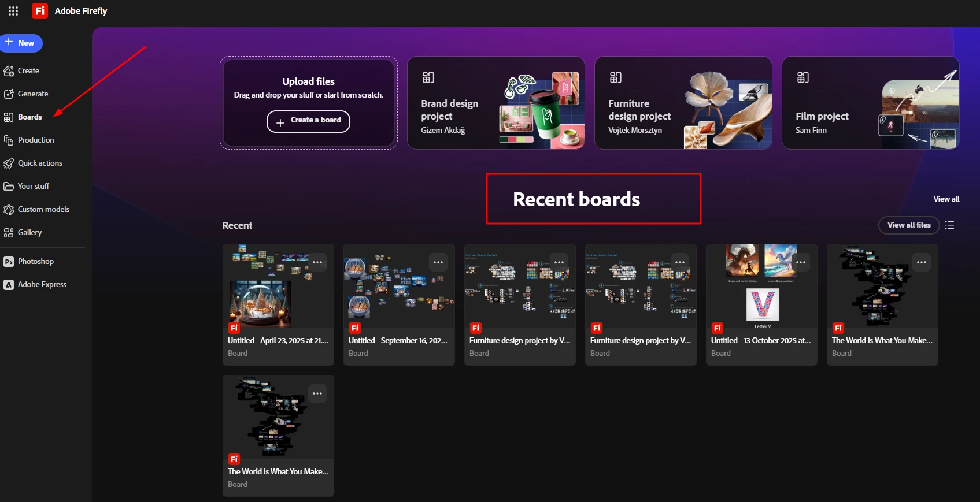Open Untitled - 13 October 2025 board thumbnail
The height and width of the screenshot is (502, 980).
tap(761, 287)
